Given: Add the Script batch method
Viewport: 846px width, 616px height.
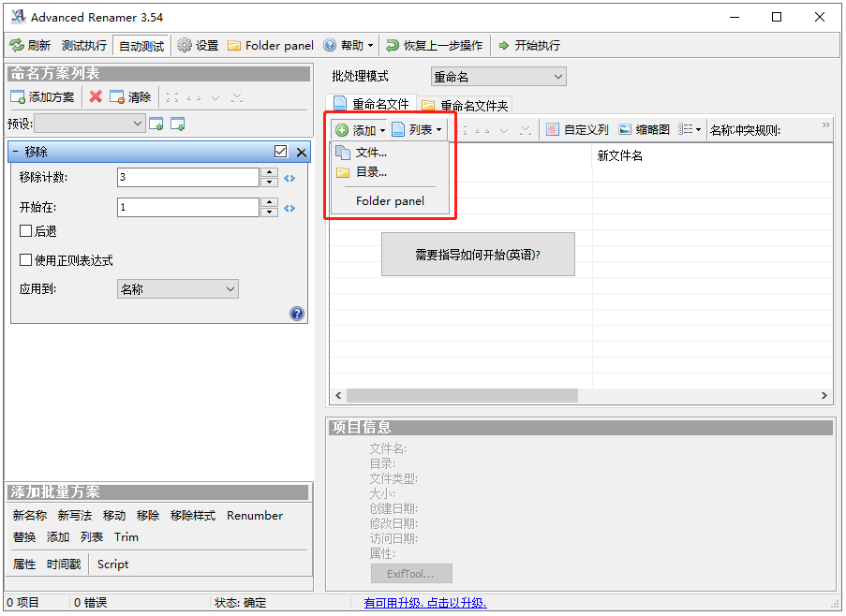Looking at the screenshot, I should (x=112, y=565).
